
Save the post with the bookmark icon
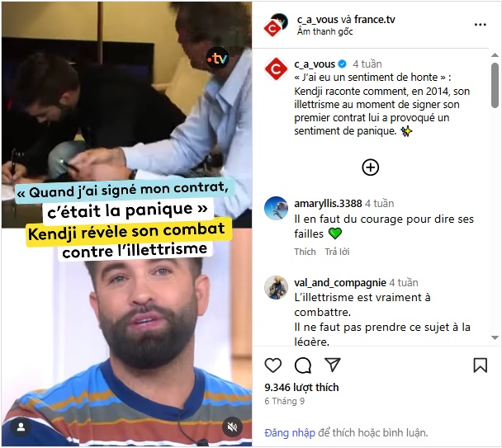(480, 365)
